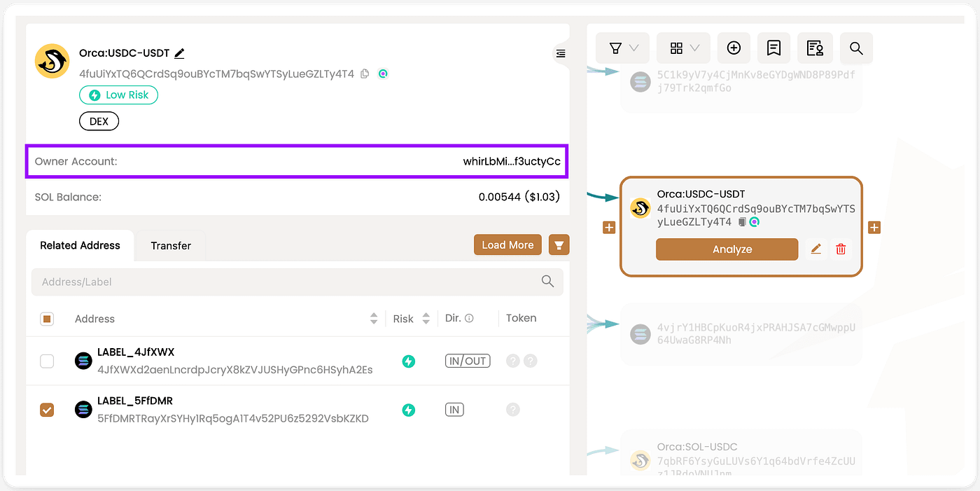Add a new address with the plus-circle icon
The image size is (980, 491).
734,48
